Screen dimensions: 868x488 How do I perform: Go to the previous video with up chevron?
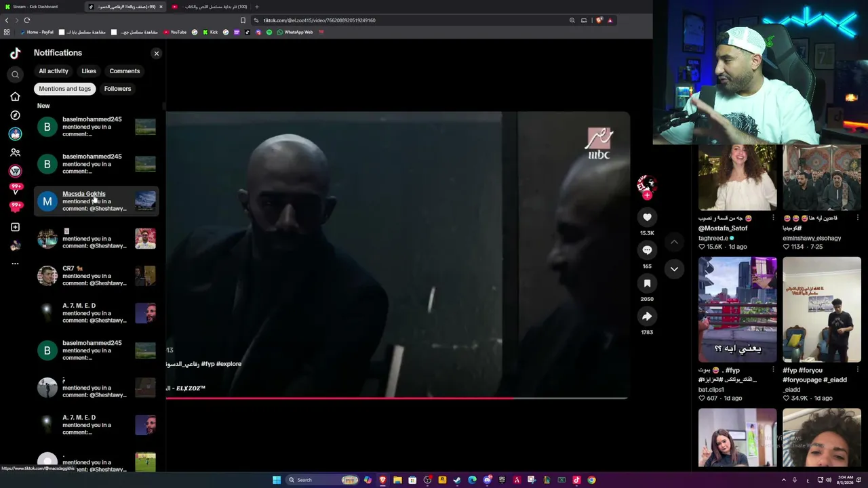click(x=674, y=241)
